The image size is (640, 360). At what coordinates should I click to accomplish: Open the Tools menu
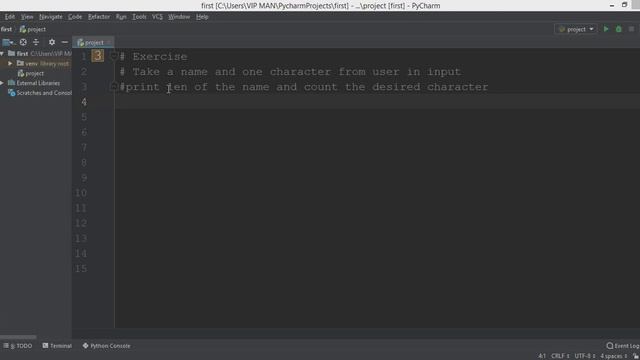139,17
